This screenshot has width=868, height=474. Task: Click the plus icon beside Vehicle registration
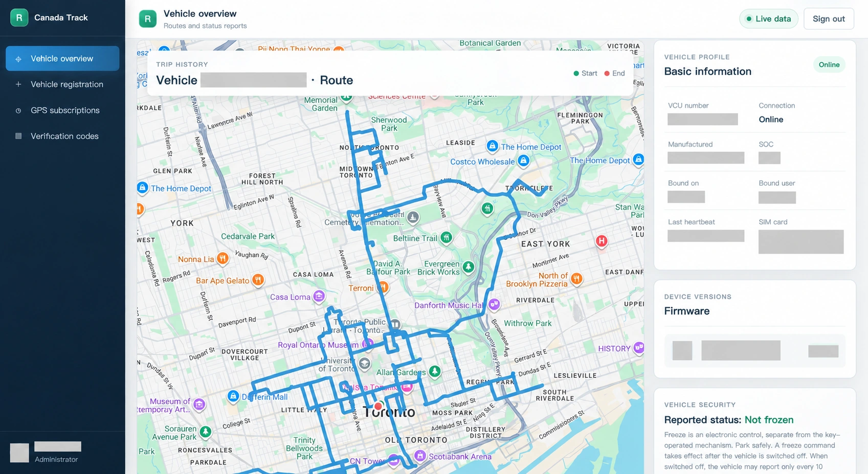tap(18, 84)
